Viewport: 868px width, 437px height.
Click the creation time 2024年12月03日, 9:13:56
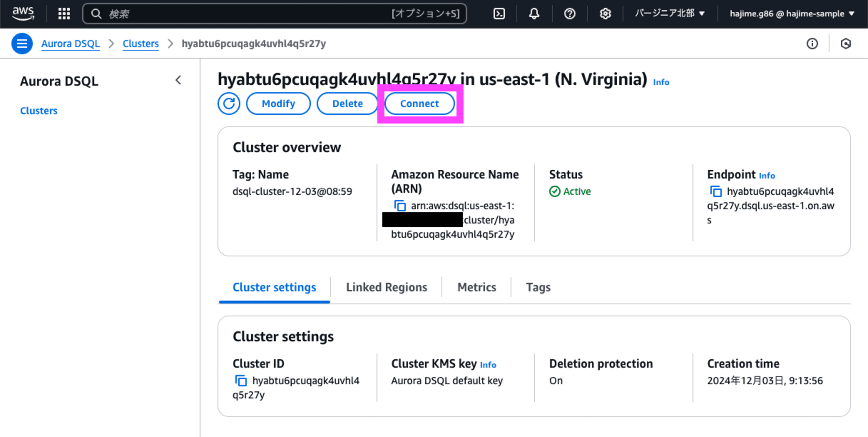pos(765,381)
